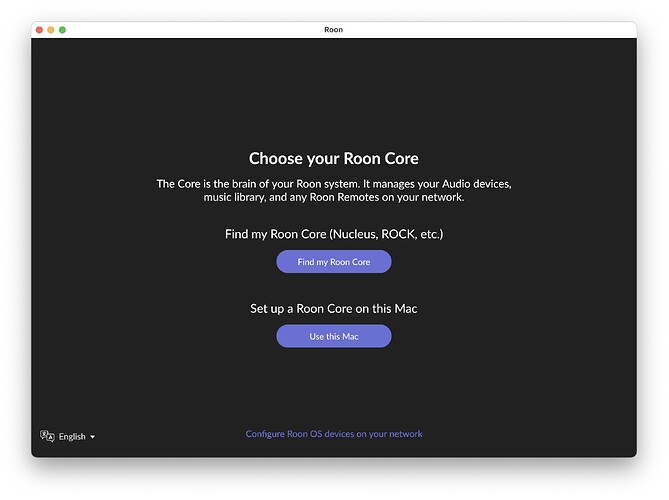The width and height of the screenshot is (669, 500).
Task: Click the Roon title in title bar
Action: click(333, 30)
